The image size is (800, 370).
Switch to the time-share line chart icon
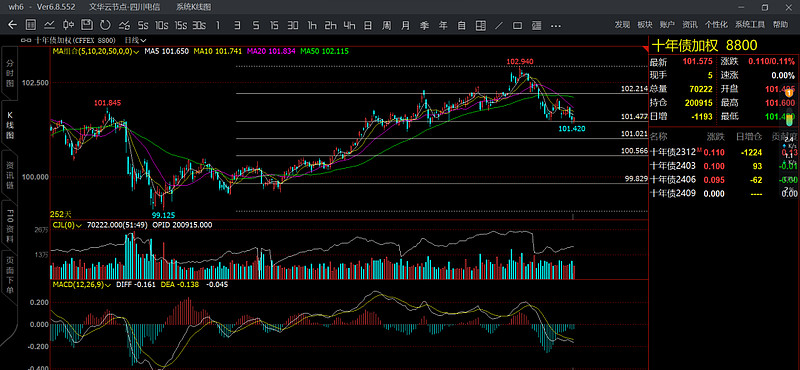pyautogui.click(x=49, y=24)
